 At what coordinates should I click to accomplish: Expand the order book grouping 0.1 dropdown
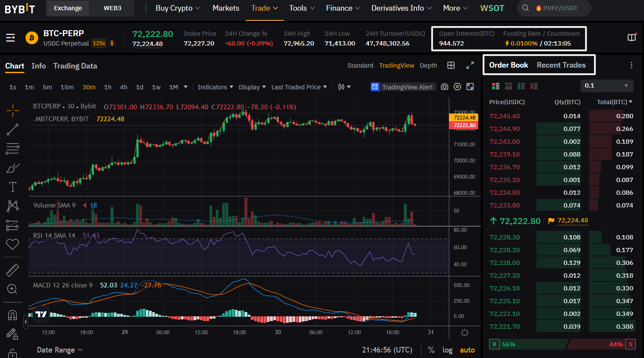(x=607, y=85)
